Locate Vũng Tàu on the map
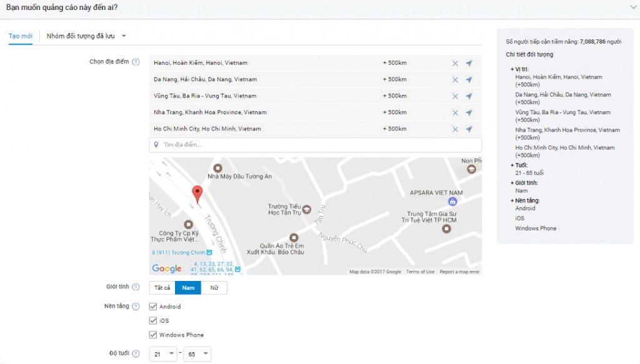The height and width of the screenshot is (364, 640). 469,96
